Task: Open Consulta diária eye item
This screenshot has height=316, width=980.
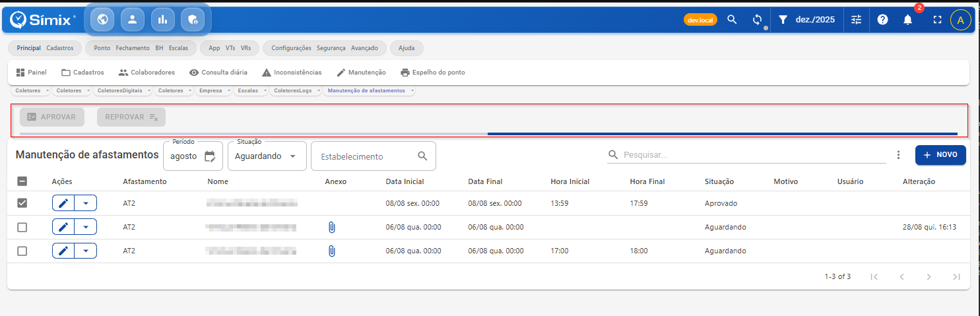Action: [218, 73]
